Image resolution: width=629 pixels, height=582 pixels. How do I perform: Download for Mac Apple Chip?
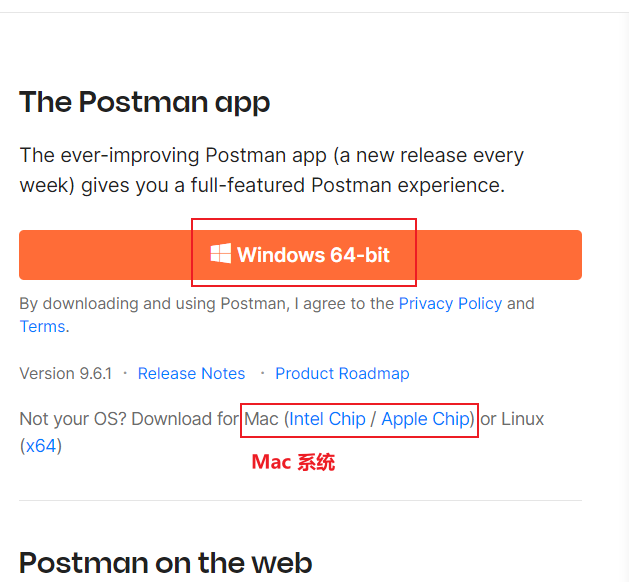(425, 419)
